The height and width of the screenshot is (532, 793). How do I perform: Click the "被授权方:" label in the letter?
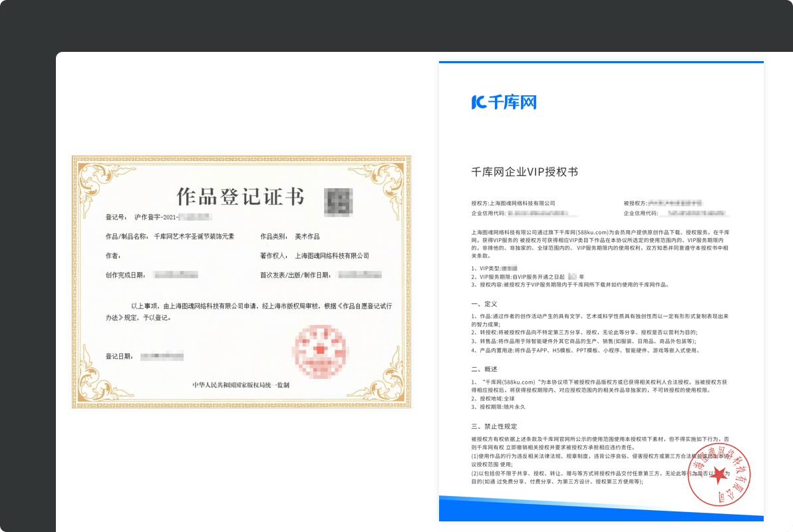(x=635, y=203)
